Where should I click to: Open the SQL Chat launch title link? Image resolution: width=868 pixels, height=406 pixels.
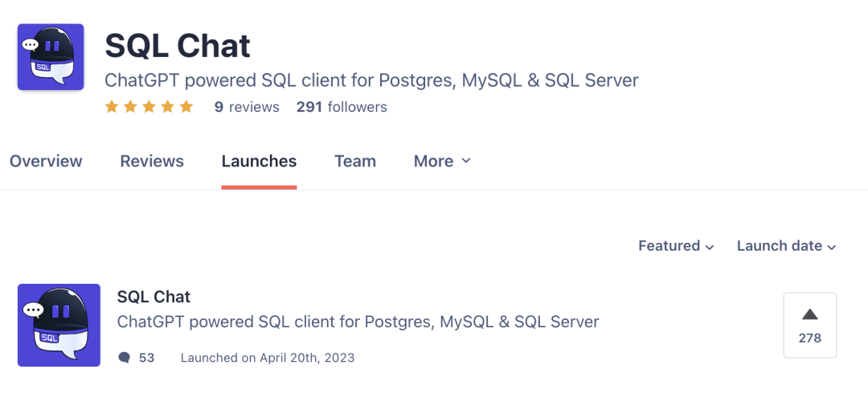[x=154, y=297]
